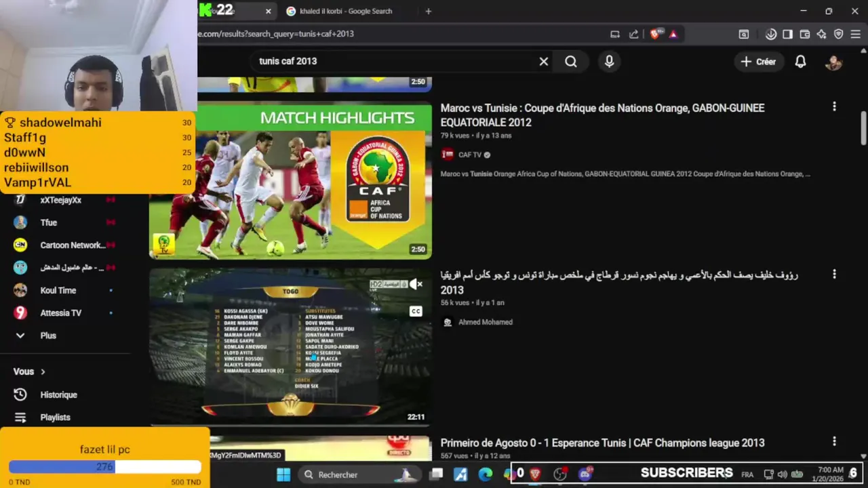Open Playlists in the sidebar
This screenshot has width=868, height=488.
(x=55, y=418)
